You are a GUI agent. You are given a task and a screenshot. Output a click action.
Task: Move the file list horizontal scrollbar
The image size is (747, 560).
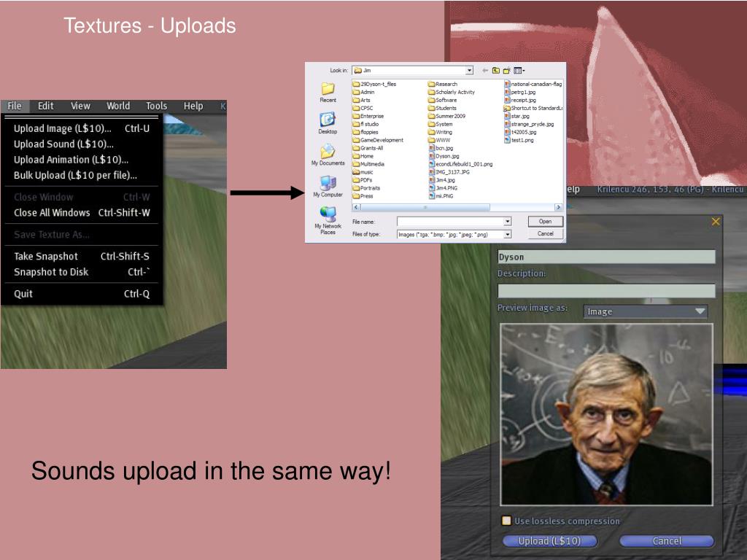click(425, 207)
